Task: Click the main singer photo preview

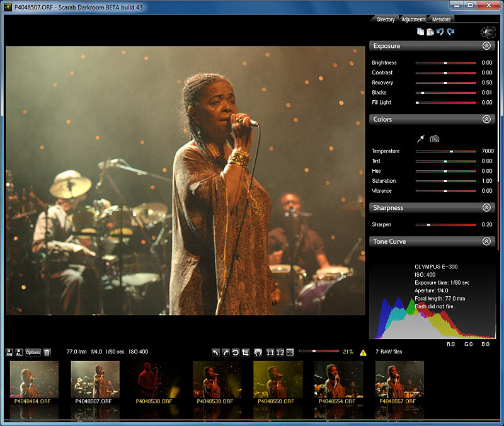Action: [x=185, y=181]
